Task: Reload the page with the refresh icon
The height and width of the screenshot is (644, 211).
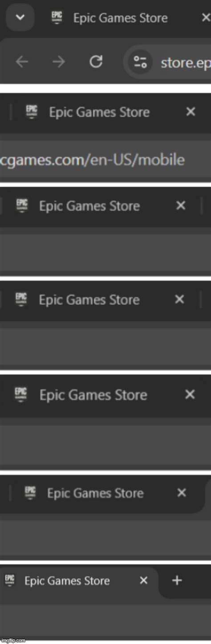Action: (96, 62)
